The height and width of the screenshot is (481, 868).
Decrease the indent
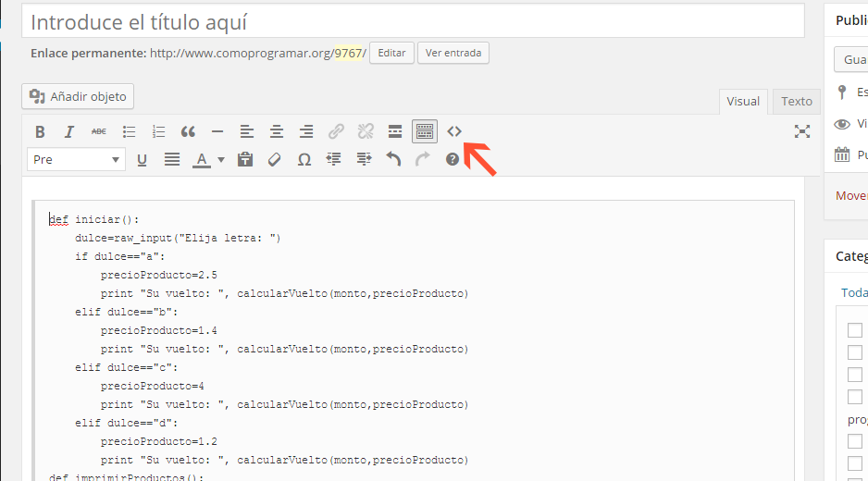point(333,160)
